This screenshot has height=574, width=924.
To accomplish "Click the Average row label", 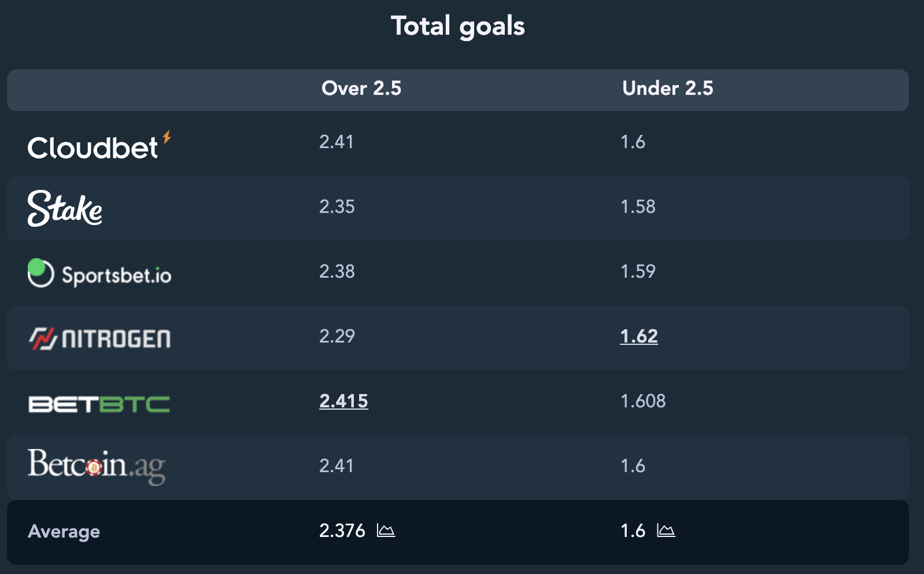I will (64, 531).
